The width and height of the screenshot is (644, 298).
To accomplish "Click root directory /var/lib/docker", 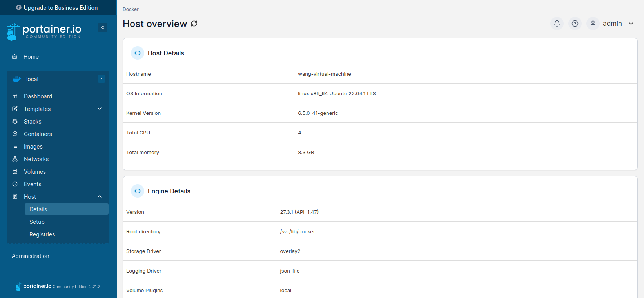I will (298, 231).
